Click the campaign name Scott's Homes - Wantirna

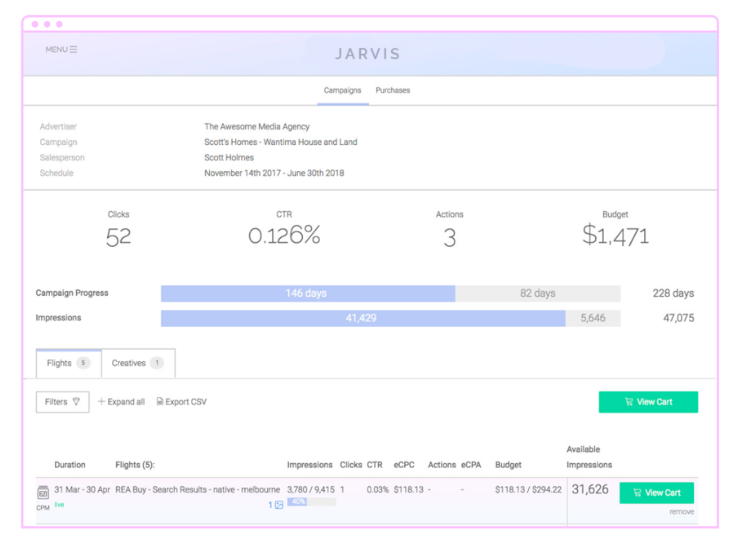[x=281, y=142]
